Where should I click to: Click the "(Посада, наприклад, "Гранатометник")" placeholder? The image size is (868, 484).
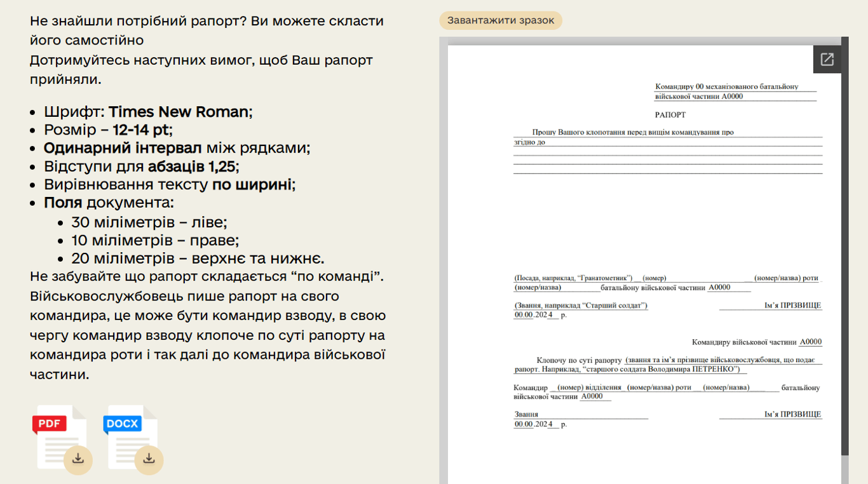click(x=573, y=278)
